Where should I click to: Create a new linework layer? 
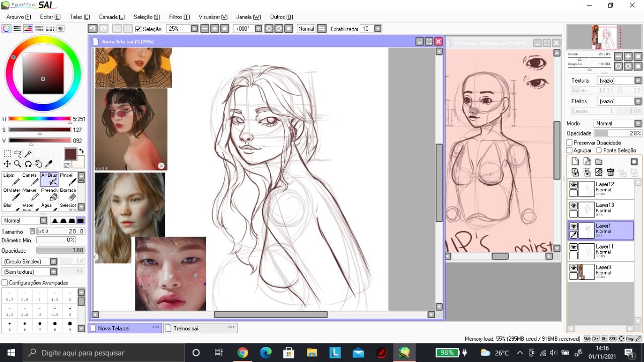tap(587, 162)
